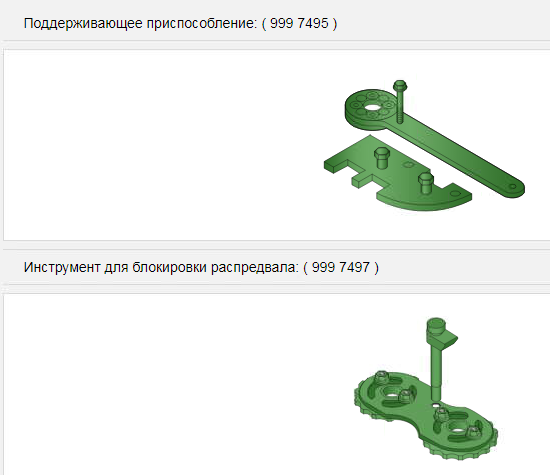Image resolution: width=550 pixels, height=475 pixels.
Task: Click the Поддерживающее приспособление label text
Action: (x=140, y=24)
